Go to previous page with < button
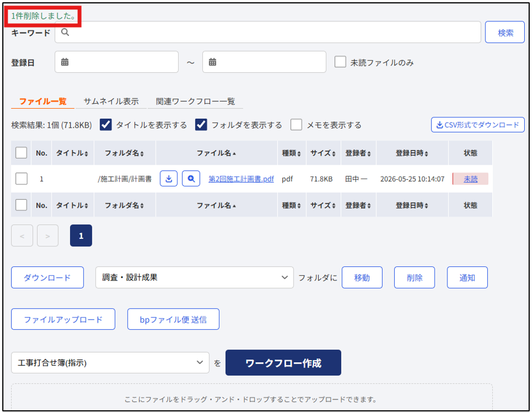Image resolution: width=532 pixels, height=412 pixels. [x=22, y=235]
